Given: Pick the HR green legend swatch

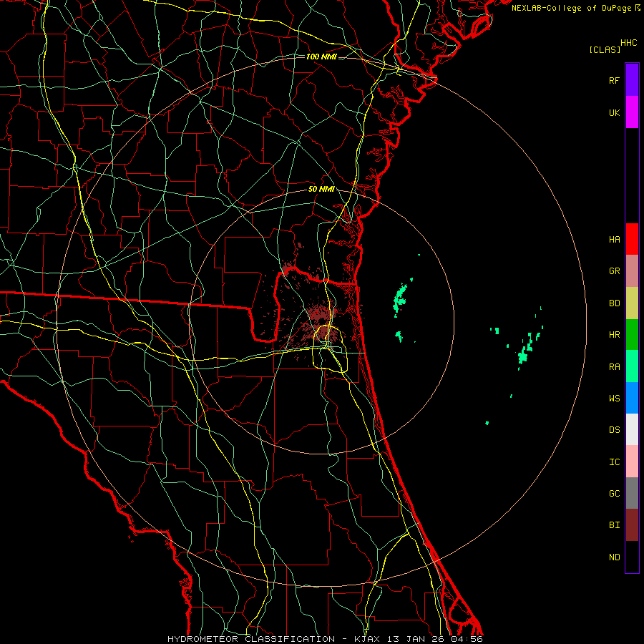Looking at the screenshot, I should click(x=632, y=334).
